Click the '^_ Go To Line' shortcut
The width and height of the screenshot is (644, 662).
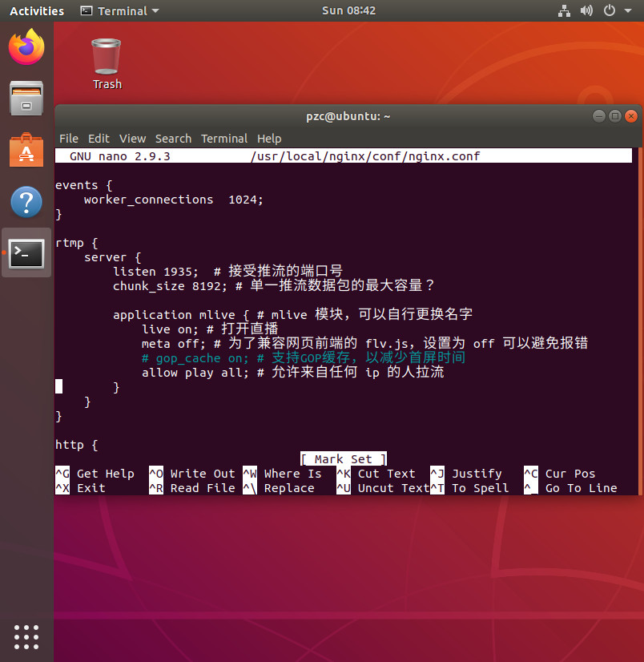click(x=570, y=488)
